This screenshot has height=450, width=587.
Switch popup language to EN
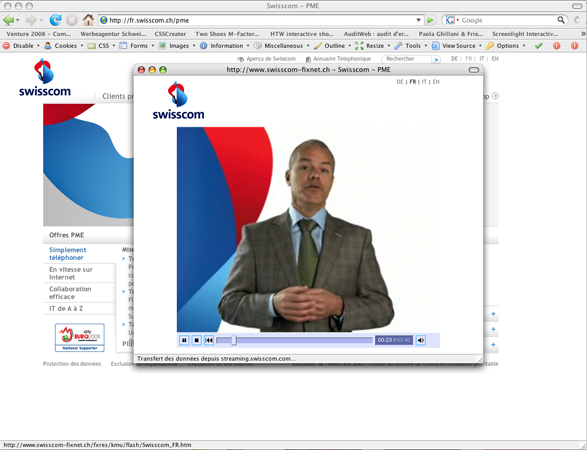[x=436, y=82]
